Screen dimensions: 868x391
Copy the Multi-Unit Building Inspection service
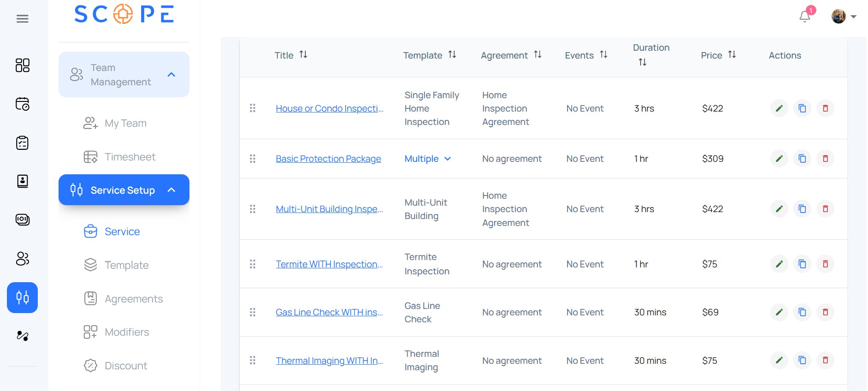[x=802, y=209]
